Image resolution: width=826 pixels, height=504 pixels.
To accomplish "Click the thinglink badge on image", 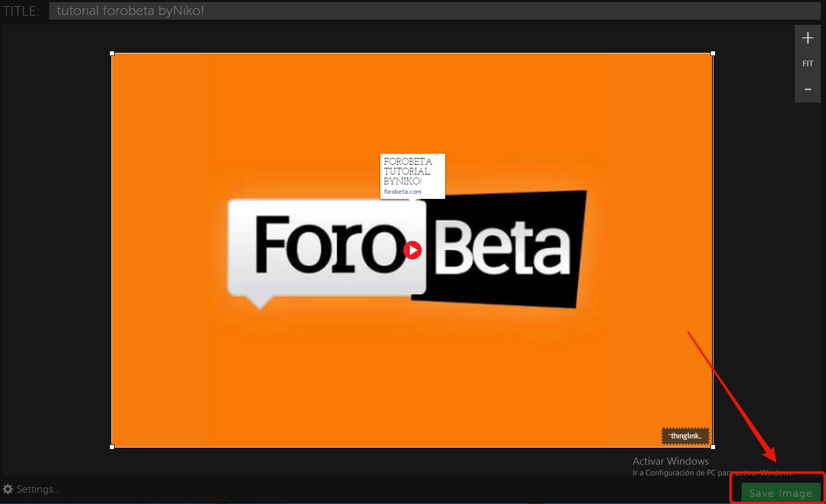I will coord(685,436).
